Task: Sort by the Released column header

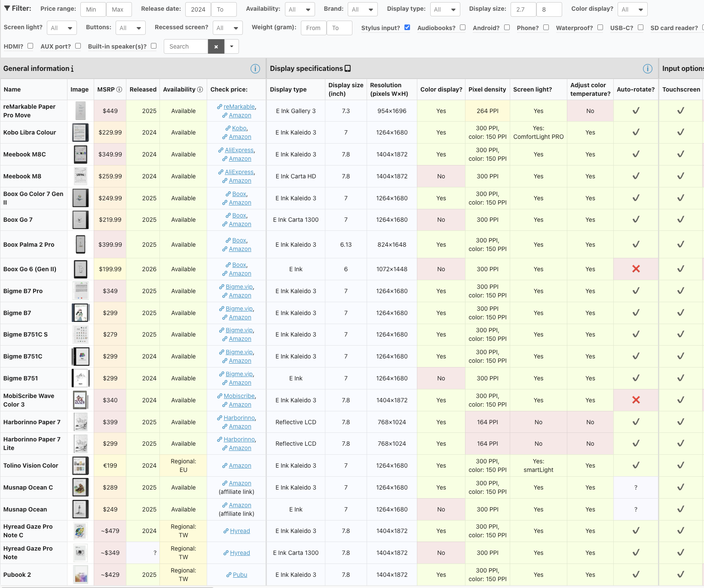Action: click(x=143, y=89)
